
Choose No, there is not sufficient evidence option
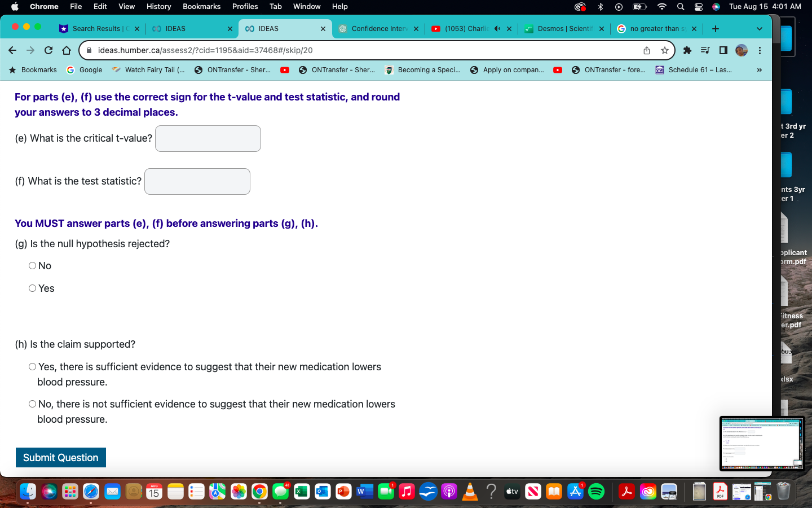[32, 404]
